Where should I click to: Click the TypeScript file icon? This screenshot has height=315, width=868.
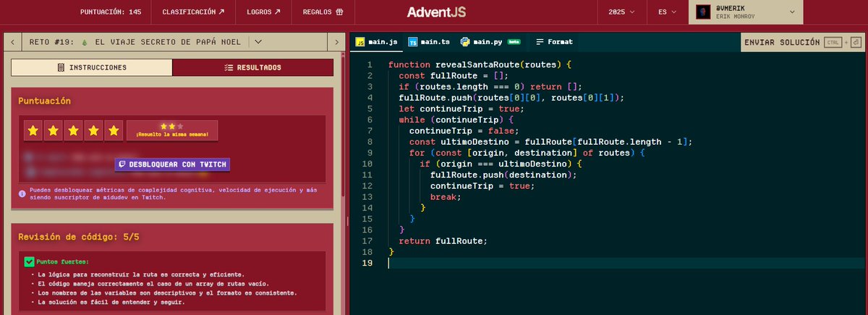coord(412,42)
